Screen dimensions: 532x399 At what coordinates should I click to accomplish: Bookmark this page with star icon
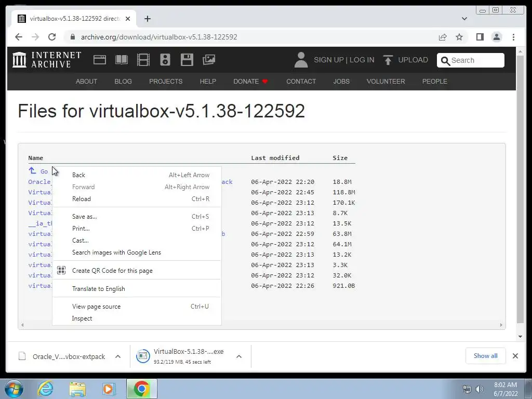click(x=459, y=37)
